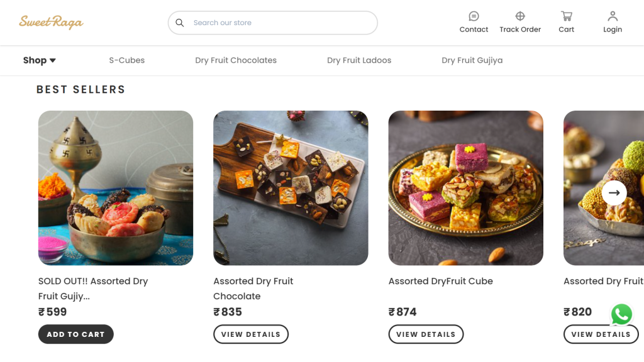Open WhatsApp chat bubble icon
644x362 pixels.
click(621, 314)
